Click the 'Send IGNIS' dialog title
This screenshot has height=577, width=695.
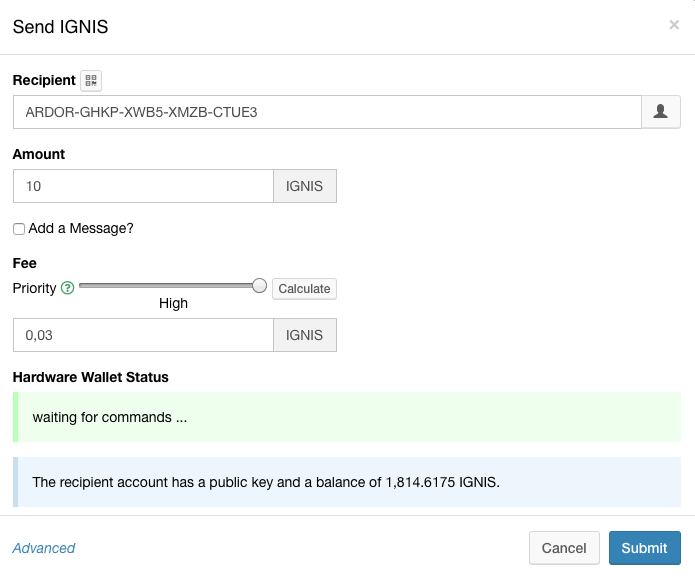[x=60, y=27]
